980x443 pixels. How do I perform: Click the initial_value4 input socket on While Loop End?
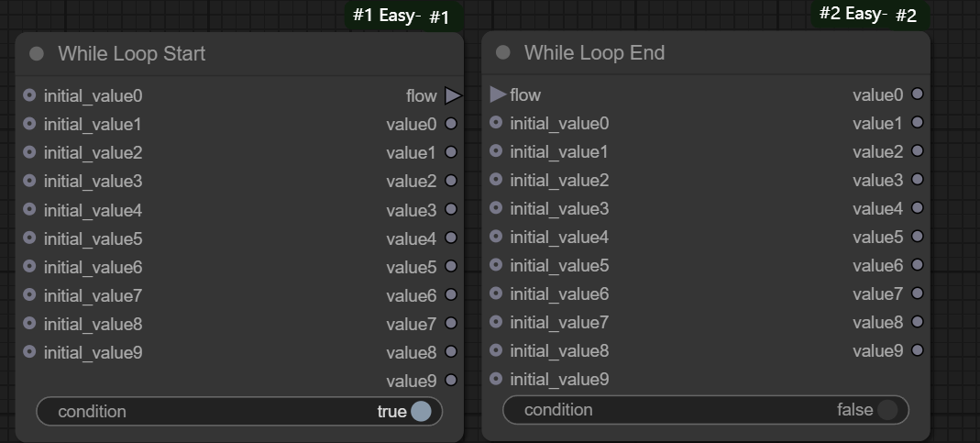496,237
